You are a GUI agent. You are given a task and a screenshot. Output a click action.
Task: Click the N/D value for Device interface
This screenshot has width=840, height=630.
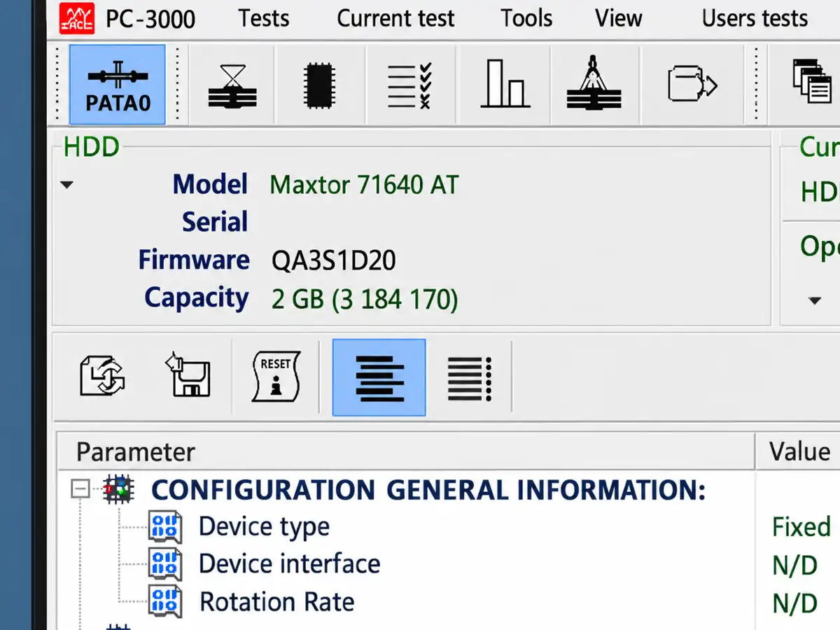pos(794,566)
